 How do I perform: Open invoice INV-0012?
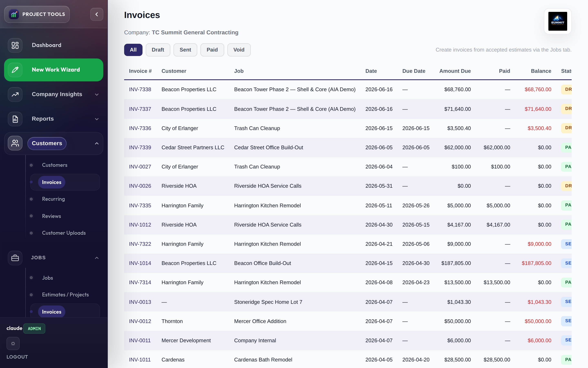pos(140,321)
